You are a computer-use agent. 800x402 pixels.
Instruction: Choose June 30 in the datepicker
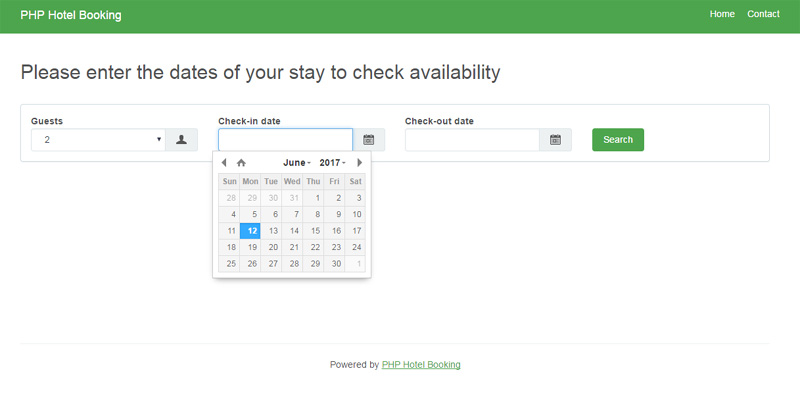[336, 264]
